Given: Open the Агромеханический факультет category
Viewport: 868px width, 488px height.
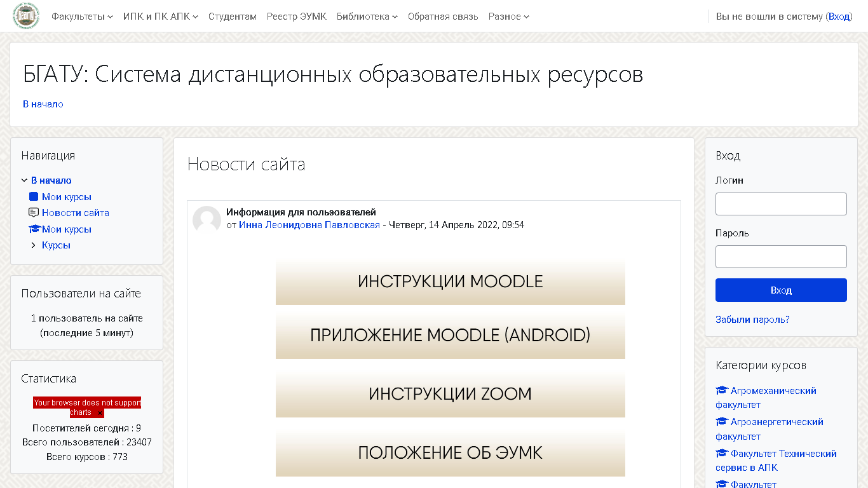Looking at the screenshot, I should point(766,398).
